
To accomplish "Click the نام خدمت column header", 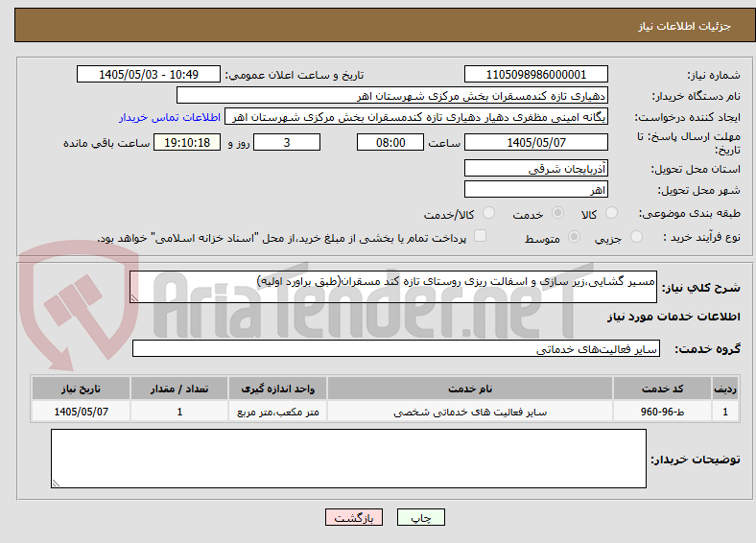I will pyautogui.click(x=469, y=389).
